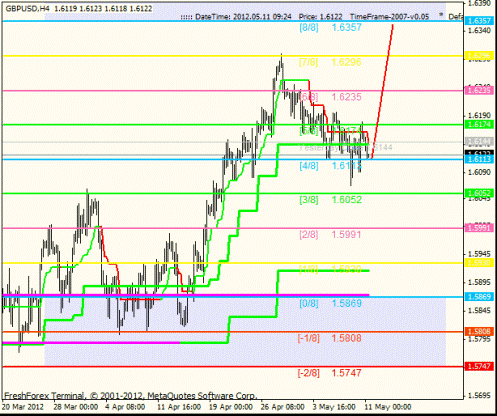
Task: Click the 11 May 00:00 time label
Action: point(388,407)
